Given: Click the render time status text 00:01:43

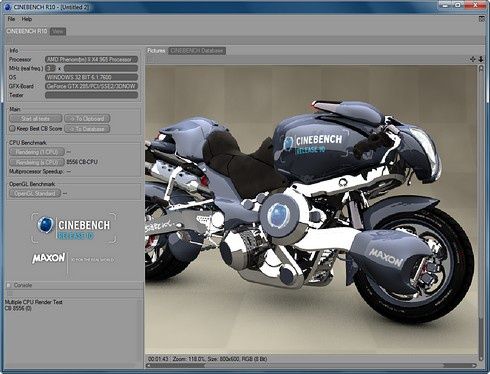Looking at the screenshot, I should (158, 359).
